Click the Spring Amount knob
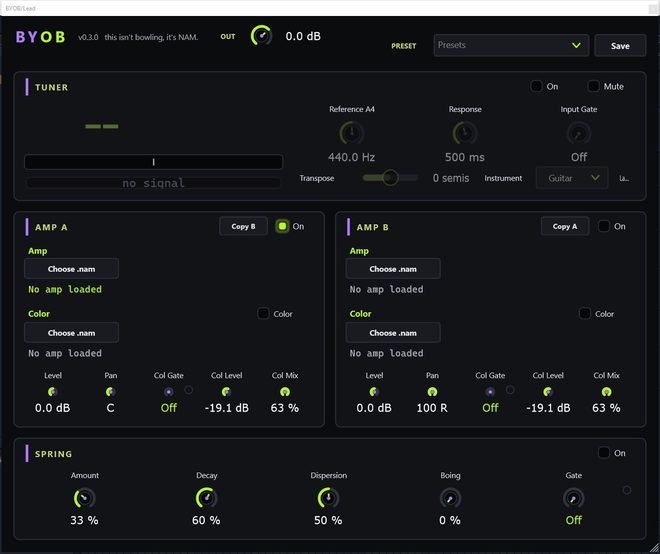 click(x=84, y=498)
